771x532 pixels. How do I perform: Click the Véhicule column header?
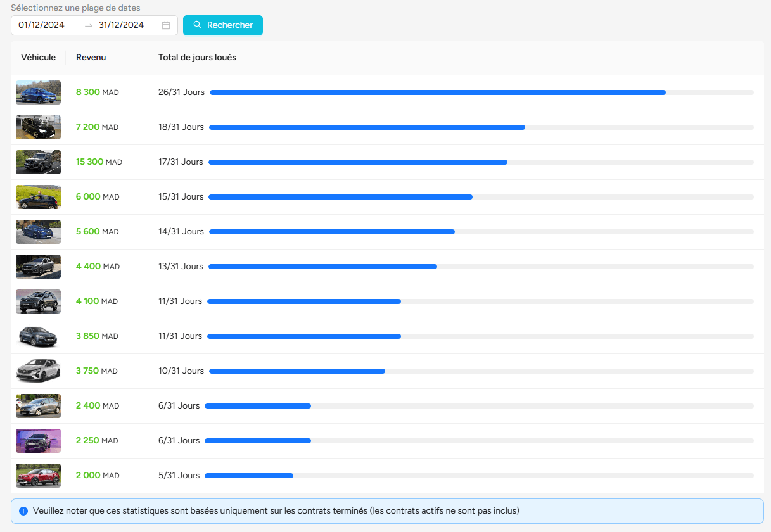[x=38, y=58]
